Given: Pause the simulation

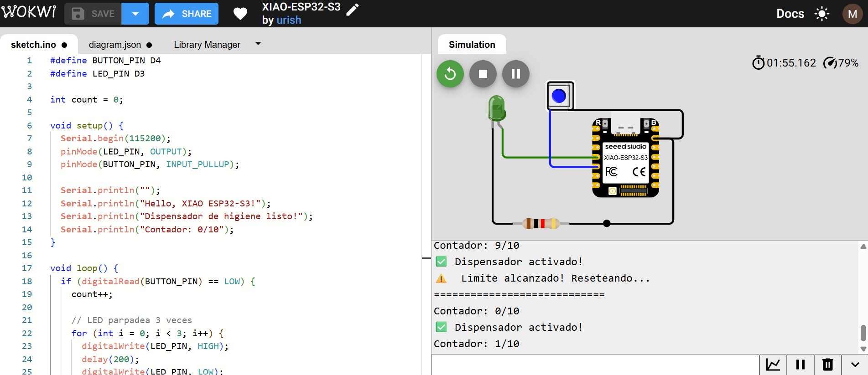Looking at the screenshot, I should pos(516,74).
